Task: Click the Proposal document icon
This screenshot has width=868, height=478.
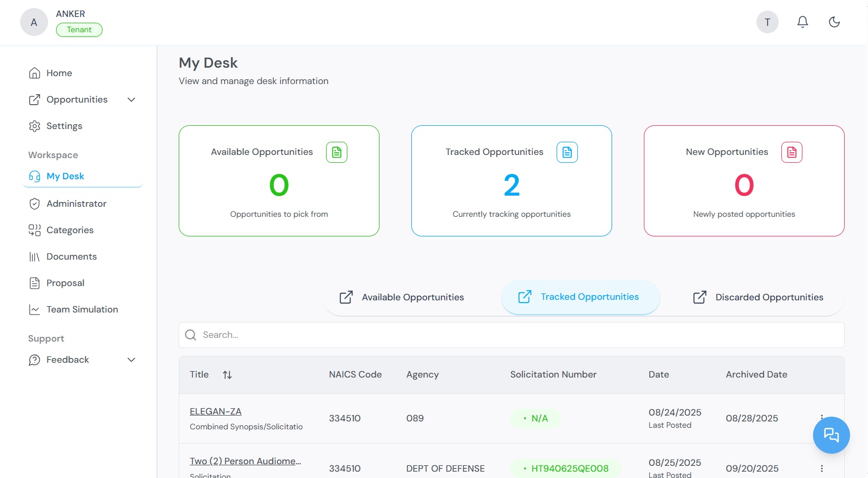Action: (34, 283)
